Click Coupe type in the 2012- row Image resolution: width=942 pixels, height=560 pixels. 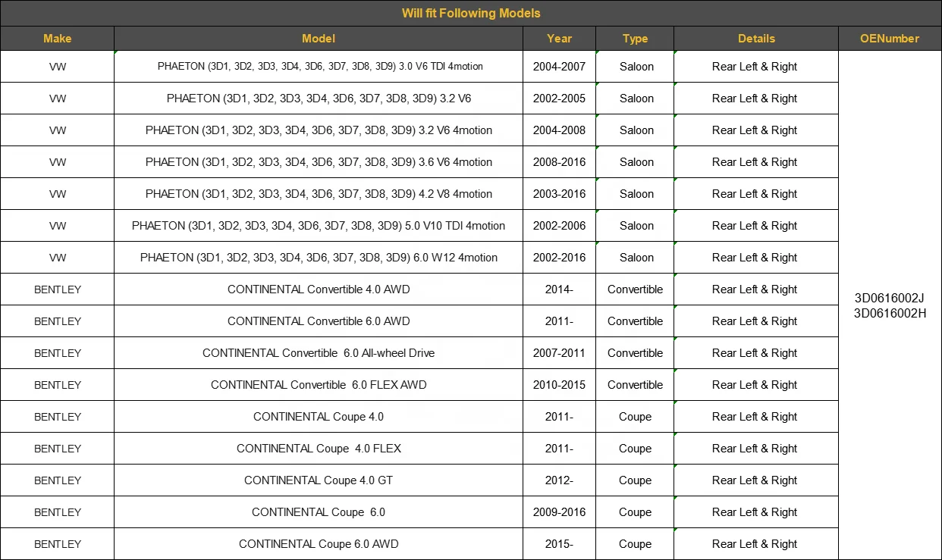click(635, 480)
